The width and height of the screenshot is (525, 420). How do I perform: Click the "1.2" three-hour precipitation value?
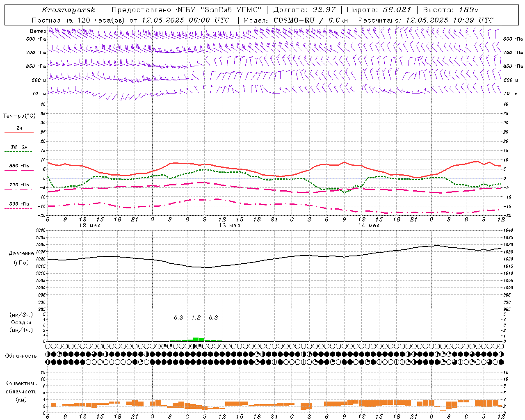196,318
